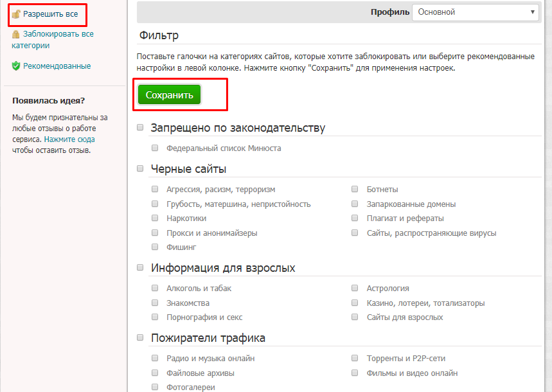Check the Фильмы и видео онлайн checkbox
The height and width of the screenshot is (392, 552).
[x=355, y=373]
